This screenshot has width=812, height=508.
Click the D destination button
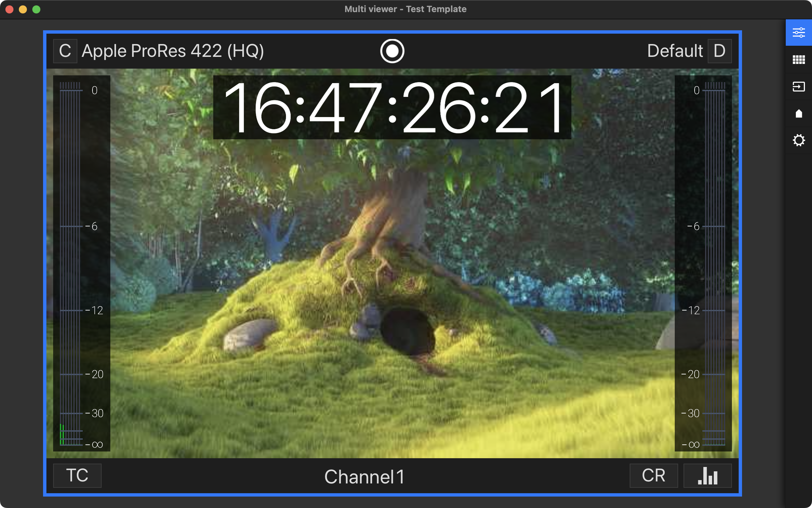point(719,51)
